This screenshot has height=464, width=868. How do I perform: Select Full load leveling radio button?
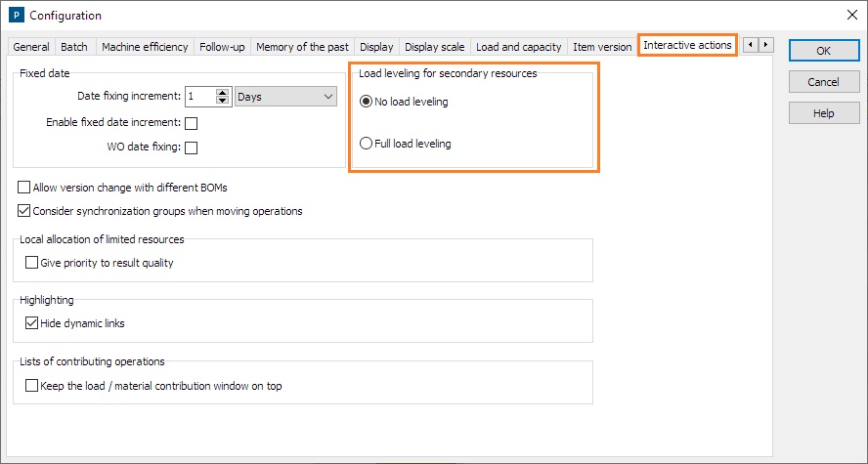(x=367, y=144)
